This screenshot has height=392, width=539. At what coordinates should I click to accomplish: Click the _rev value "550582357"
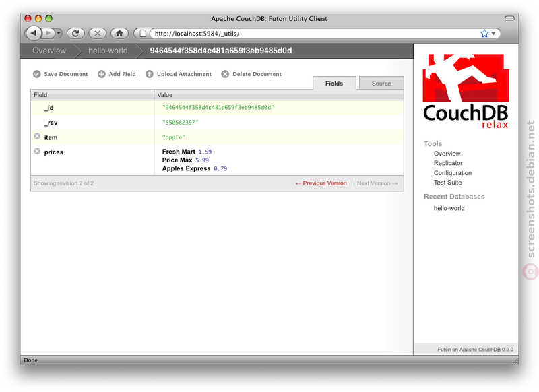click(x=180, y=123)
